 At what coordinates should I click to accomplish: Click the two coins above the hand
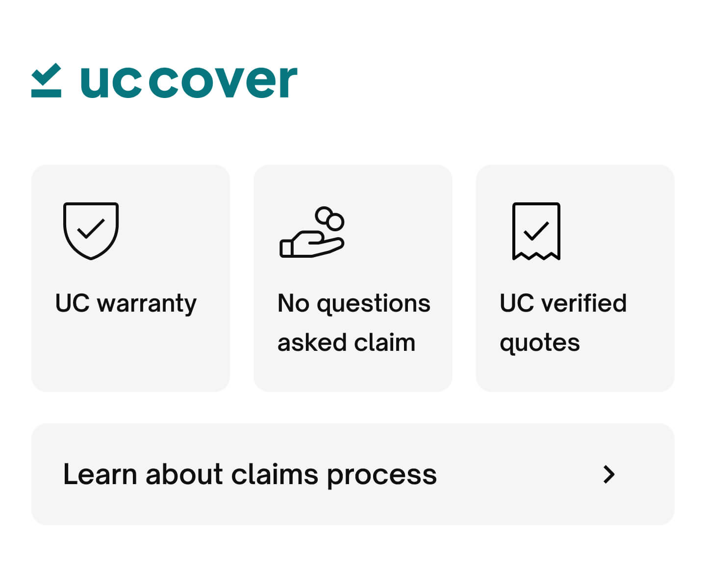(x=330, y=218)
